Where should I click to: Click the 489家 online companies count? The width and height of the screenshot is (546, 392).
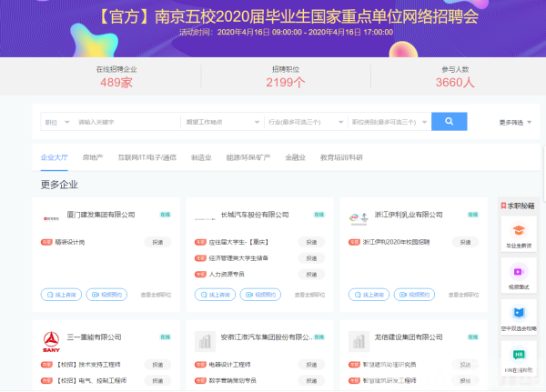[116, 83]
